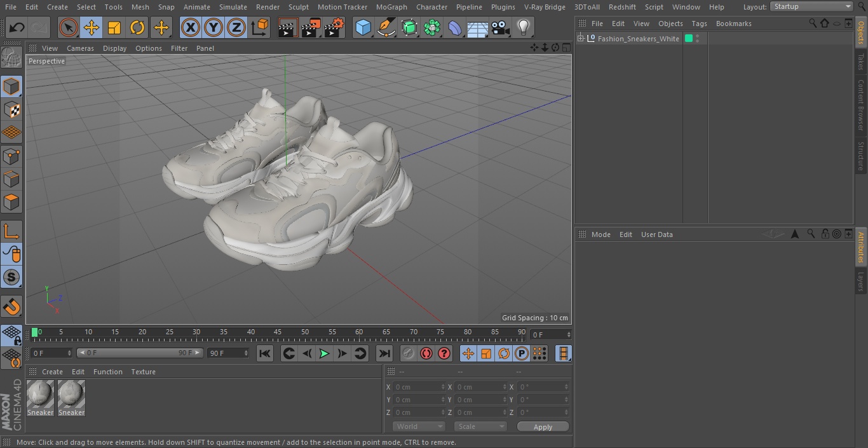The width and height of the screenshot is (868, 448).
Task: Open the viewport Display menu
Action: (x=114, y=48)
